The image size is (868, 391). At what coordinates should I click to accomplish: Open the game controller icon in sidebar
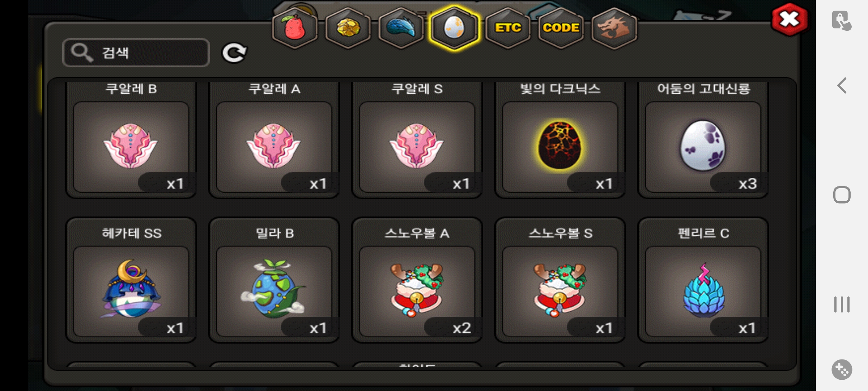(842, 370)
